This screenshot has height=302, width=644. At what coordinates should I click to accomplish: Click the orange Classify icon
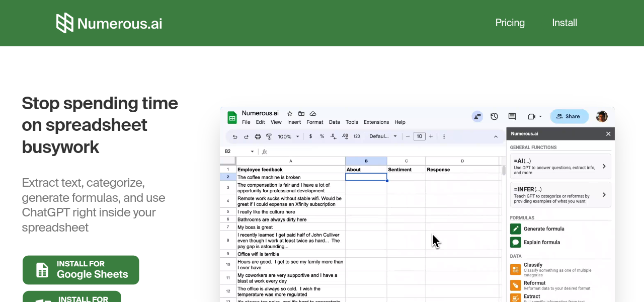(515, 269)
